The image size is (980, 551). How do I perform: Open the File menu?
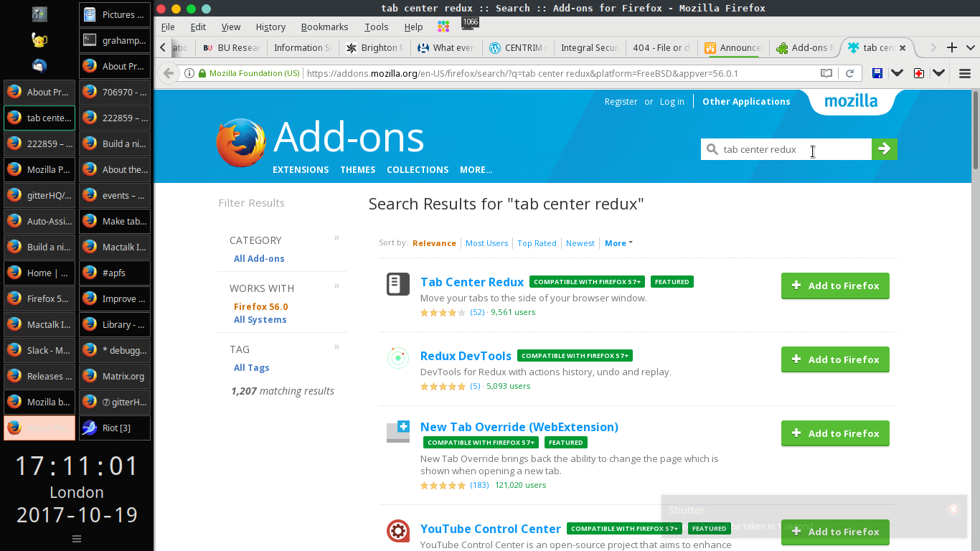(x=168, y=27)
